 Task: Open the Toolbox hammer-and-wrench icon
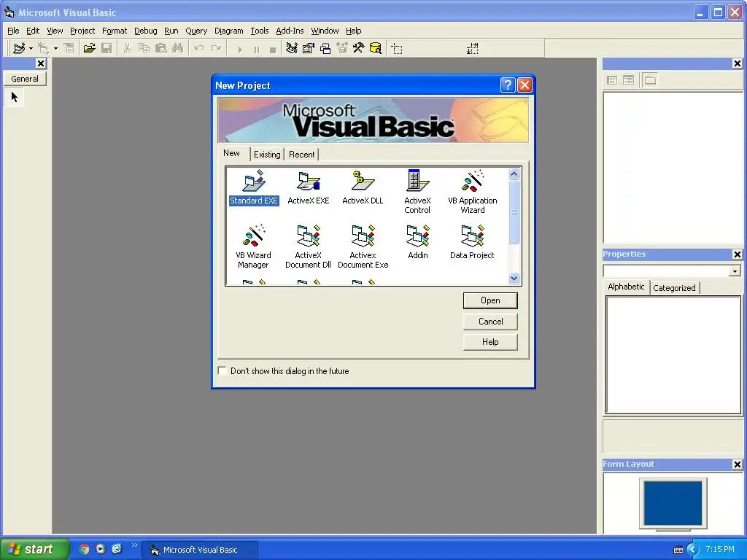click(x=358, y=48)
